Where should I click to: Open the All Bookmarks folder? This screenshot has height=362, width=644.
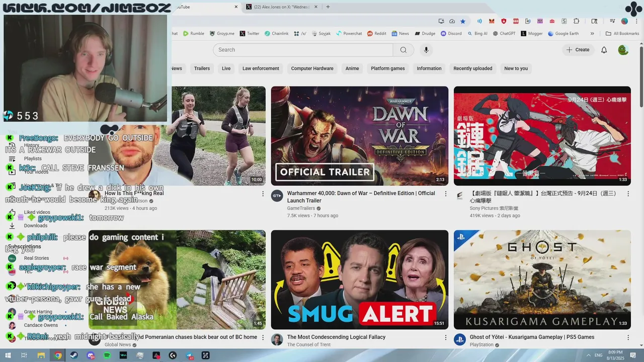(622, 34)
